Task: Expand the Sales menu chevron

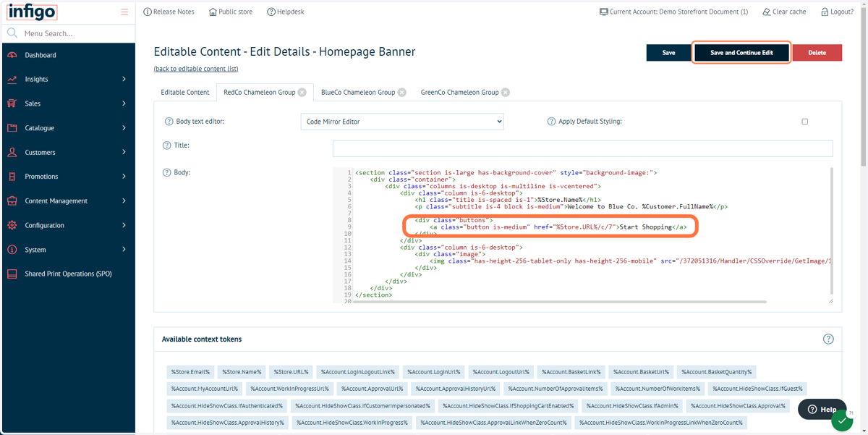Action: (x=124, y=104)
